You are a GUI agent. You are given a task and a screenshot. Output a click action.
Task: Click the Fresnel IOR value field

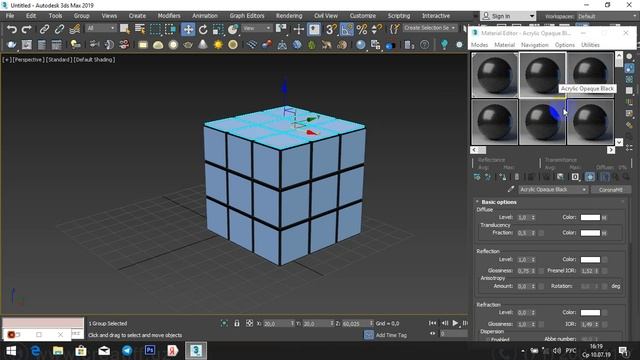(x=587, y=271)
